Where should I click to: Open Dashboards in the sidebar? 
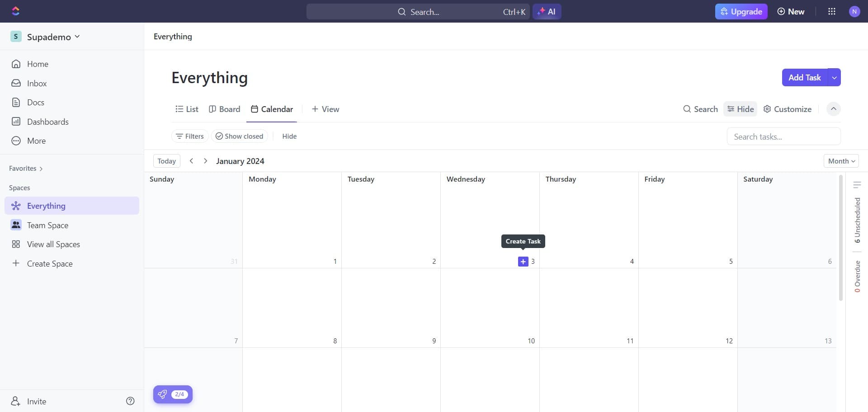tap(47, 122)
